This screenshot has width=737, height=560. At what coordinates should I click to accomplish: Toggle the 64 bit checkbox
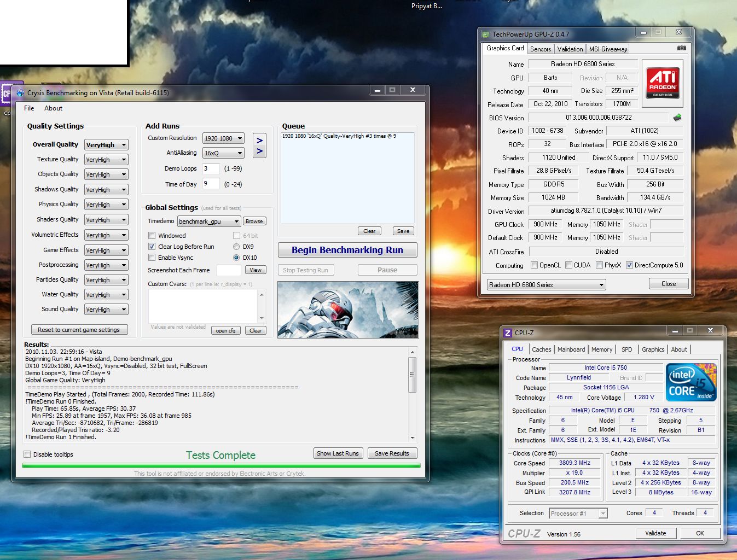pos(236,236)
